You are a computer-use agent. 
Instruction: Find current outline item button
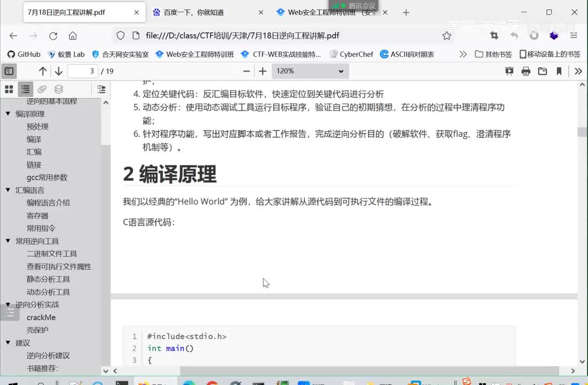(x=101, y=89)
